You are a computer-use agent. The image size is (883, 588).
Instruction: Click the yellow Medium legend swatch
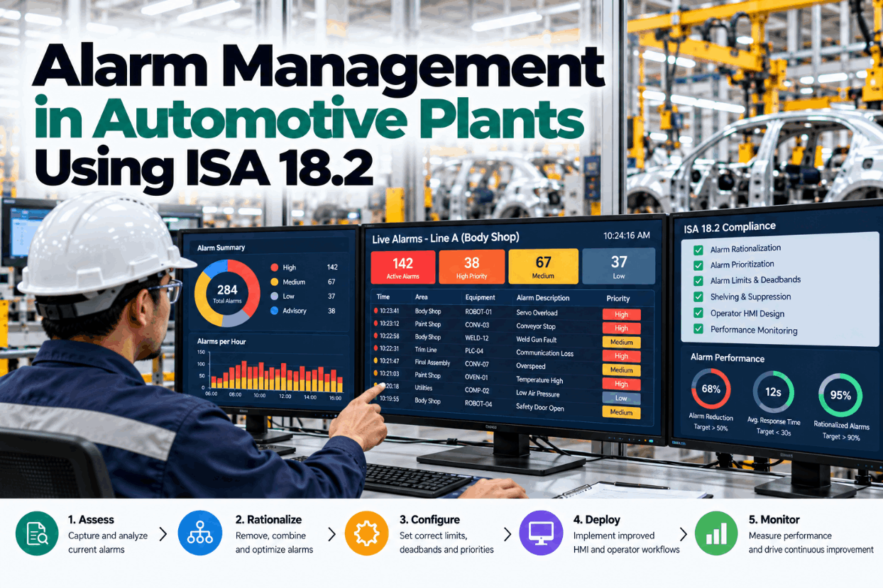275,282
